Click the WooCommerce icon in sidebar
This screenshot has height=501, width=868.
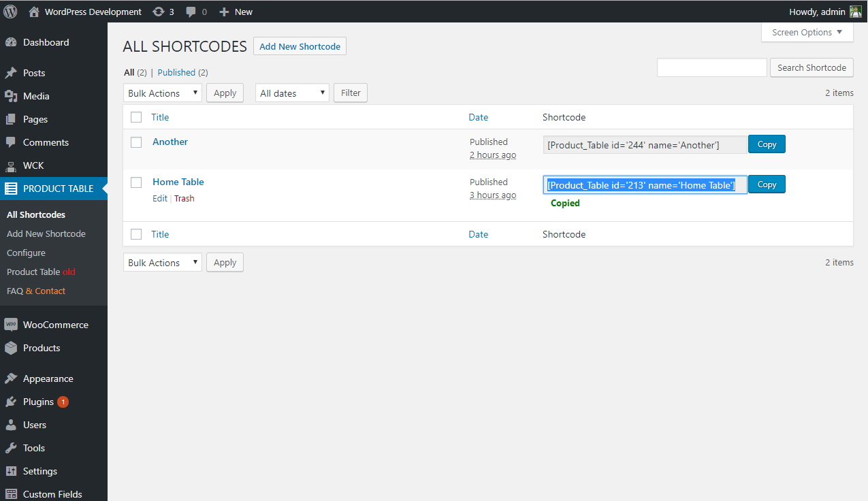tap(11, 325)
